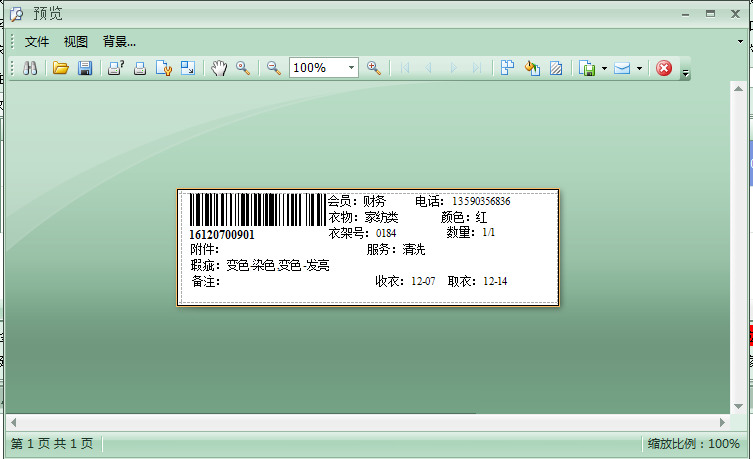
Task: Open the page setup icon
Action: (164, 68)
